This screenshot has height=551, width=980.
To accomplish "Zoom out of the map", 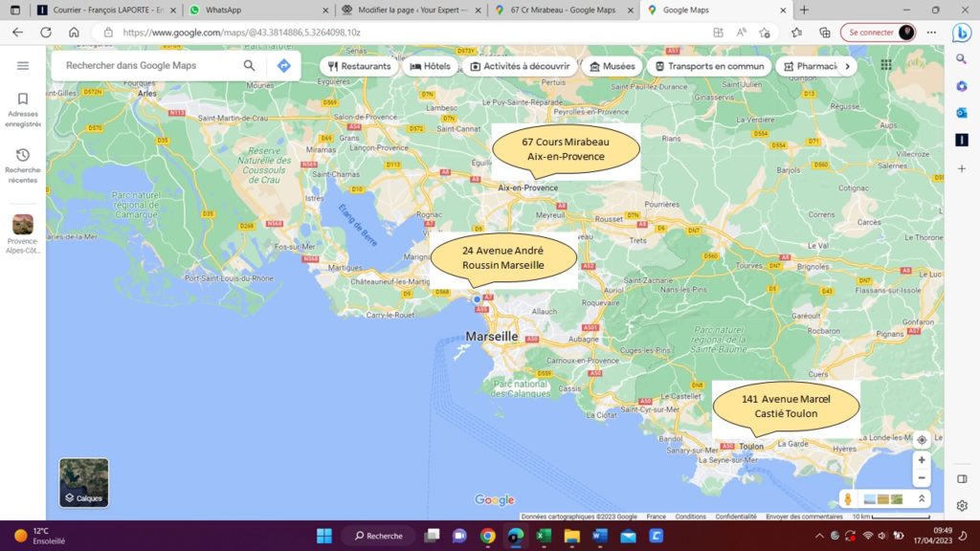I will [922, 478].
